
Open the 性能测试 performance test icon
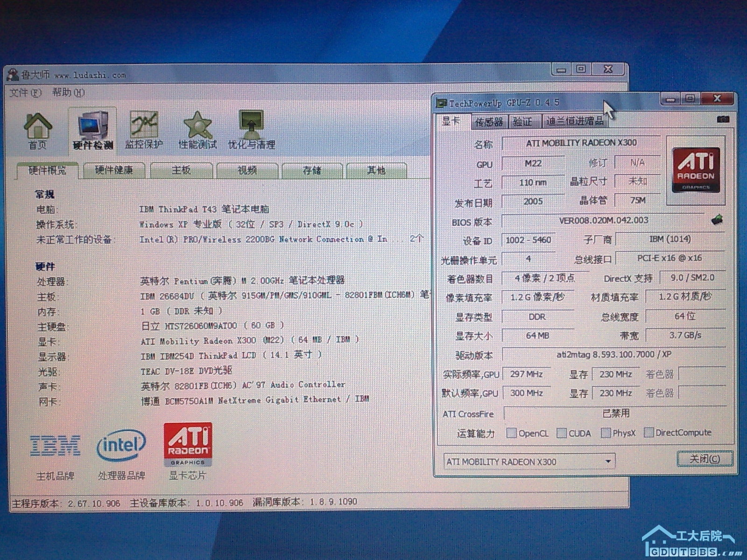pos(197,130)
